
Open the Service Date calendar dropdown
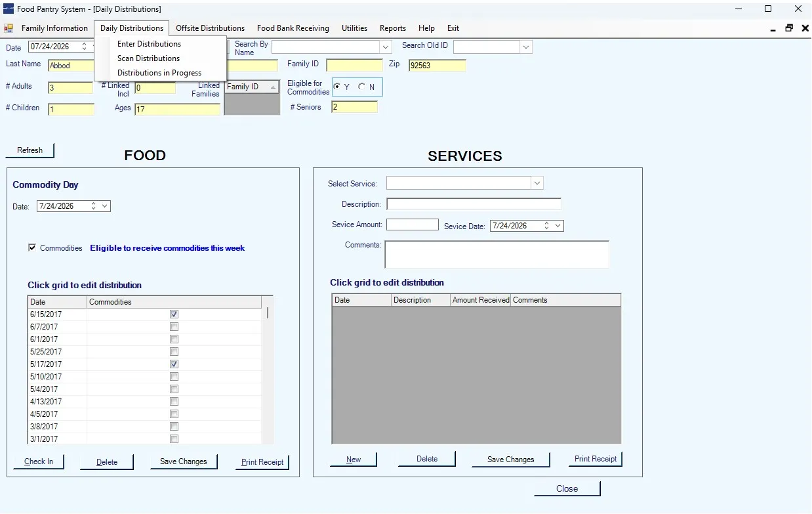pyautogui.click(x=558, y=226)
